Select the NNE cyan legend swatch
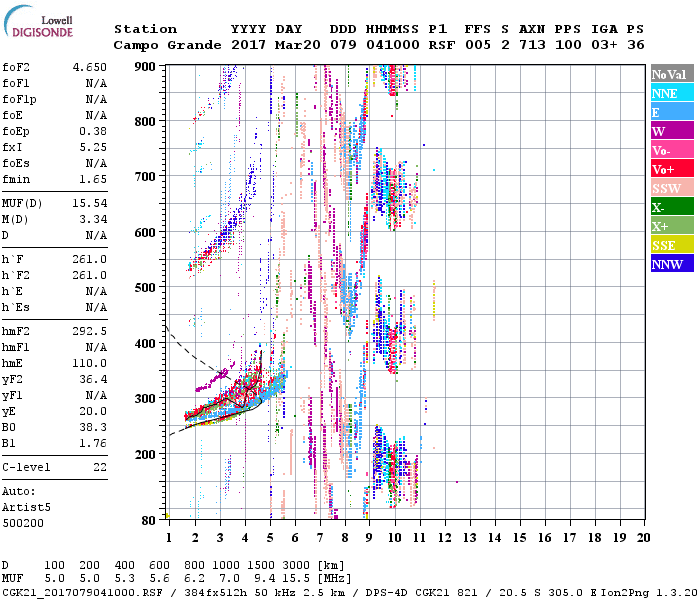 pyautogui.click(x=672, y=93)
